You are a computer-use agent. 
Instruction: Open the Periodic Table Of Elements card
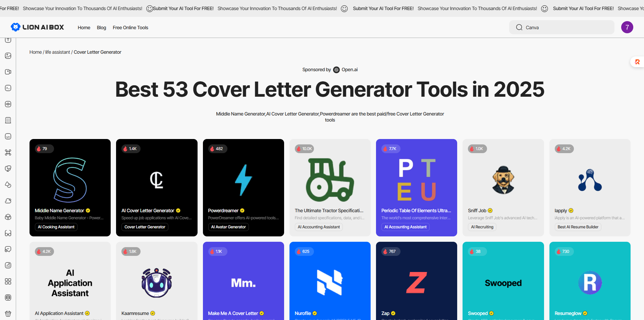[x=416, y=180]
